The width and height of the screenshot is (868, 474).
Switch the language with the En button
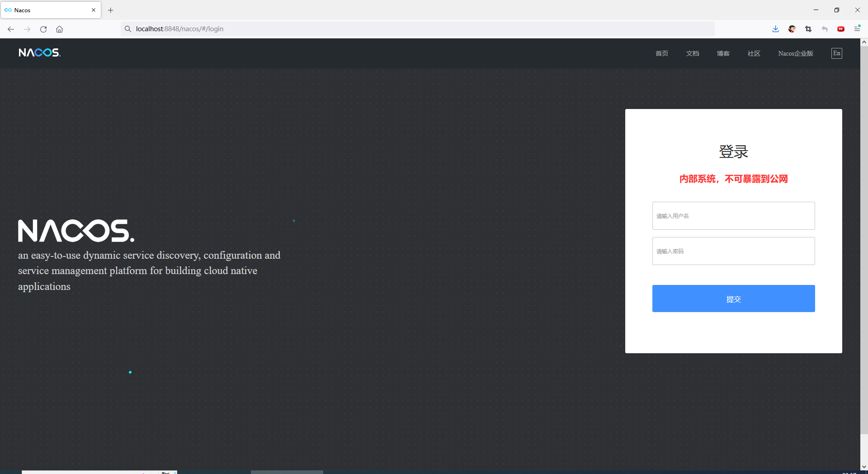837,53
